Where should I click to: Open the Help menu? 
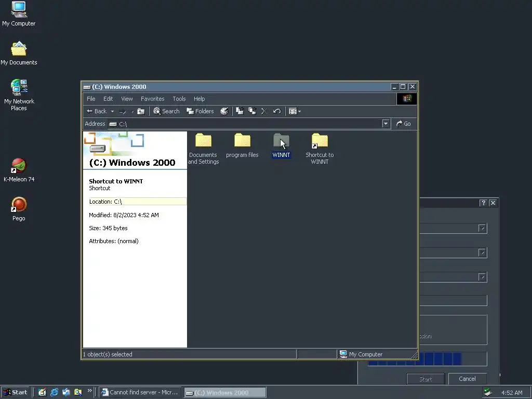click(199, 99)
